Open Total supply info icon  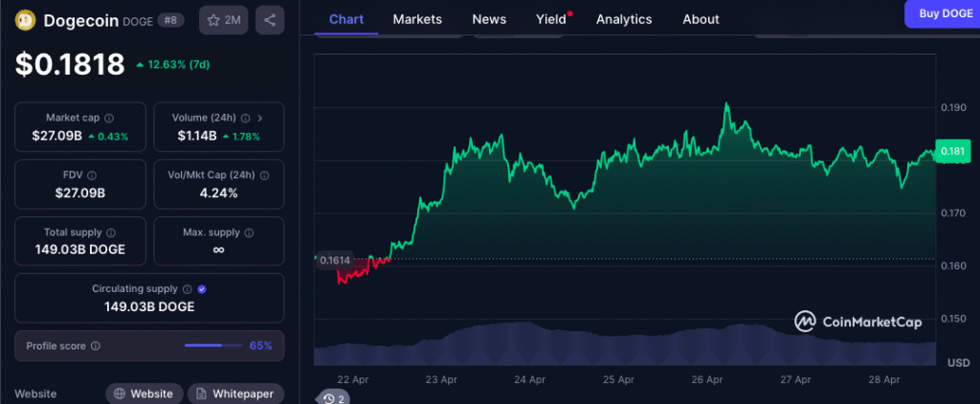click(111, 233)
